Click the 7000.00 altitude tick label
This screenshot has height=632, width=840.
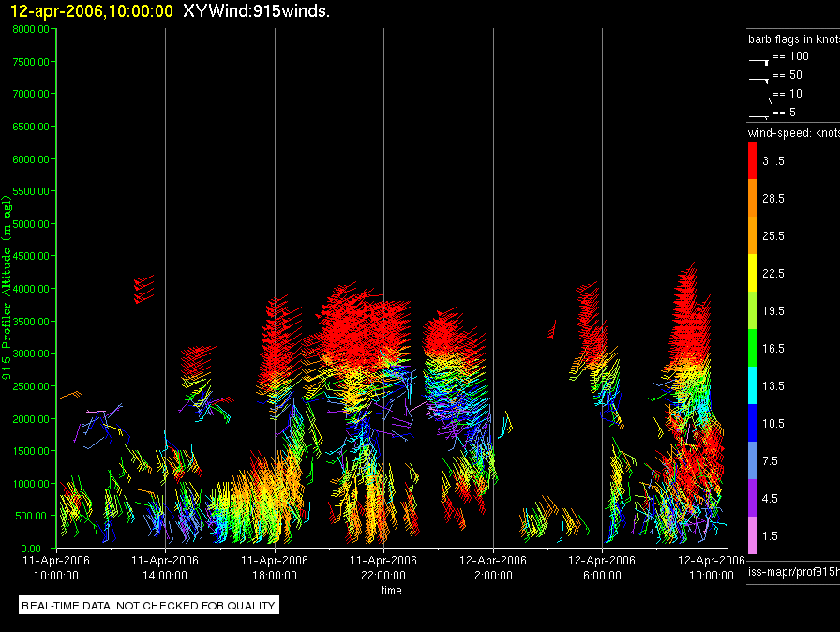coord(31,95)
